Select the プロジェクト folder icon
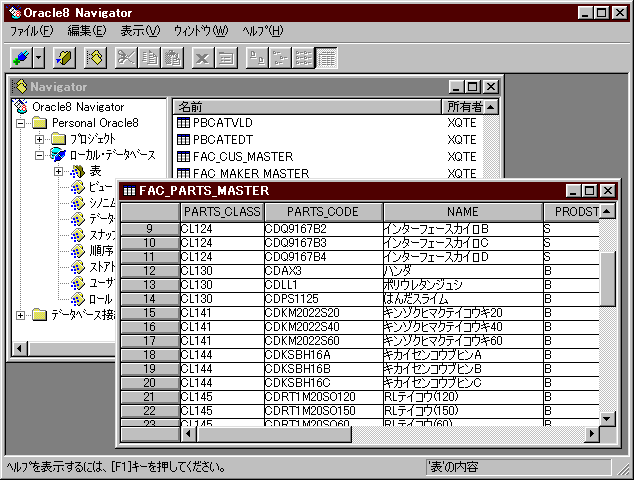The image size is (634, 480). pyautogui.click(x=59, y=139)
